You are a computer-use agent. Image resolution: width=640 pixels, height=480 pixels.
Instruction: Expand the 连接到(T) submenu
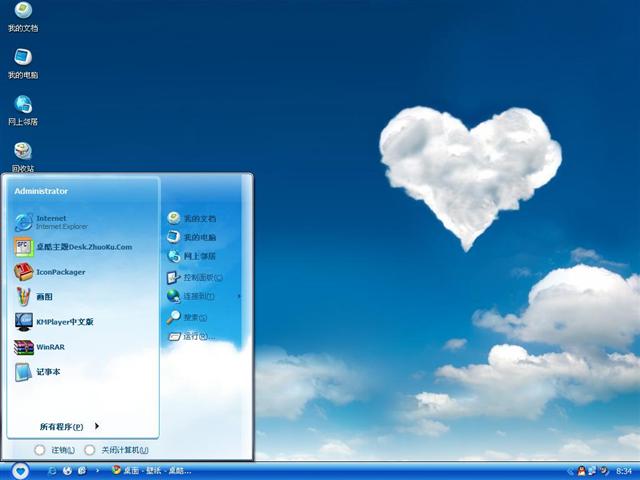(203, 296)
